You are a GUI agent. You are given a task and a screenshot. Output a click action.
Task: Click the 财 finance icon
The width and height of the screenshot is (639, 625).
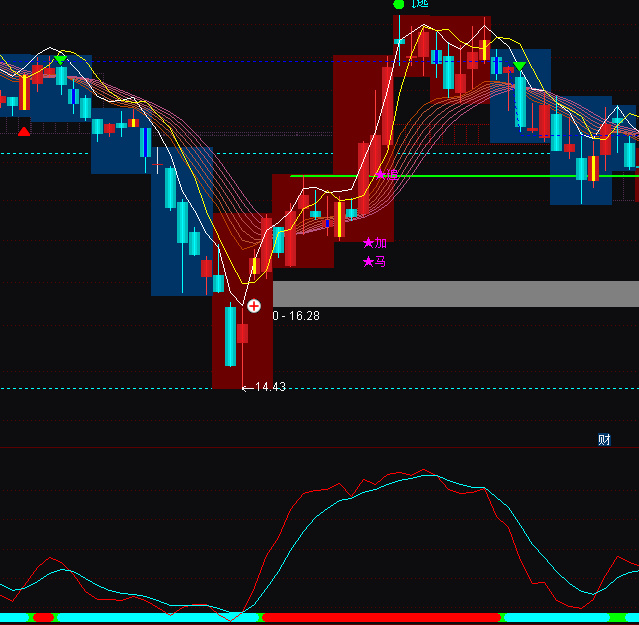pyautogui.click(x=604, y=440)
